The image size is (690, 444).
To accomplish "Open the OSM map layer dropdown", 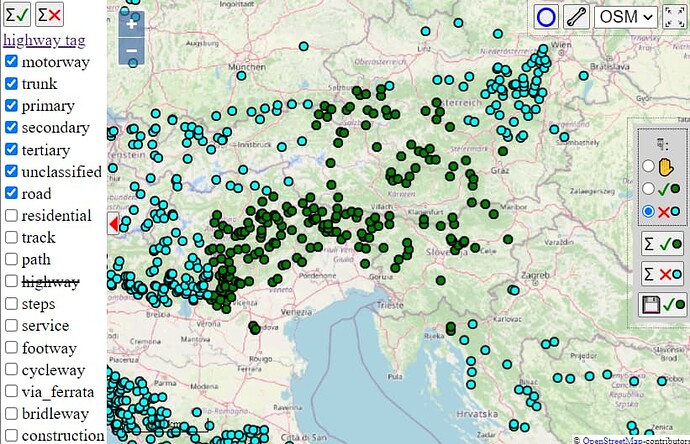I will click(625, 16).
